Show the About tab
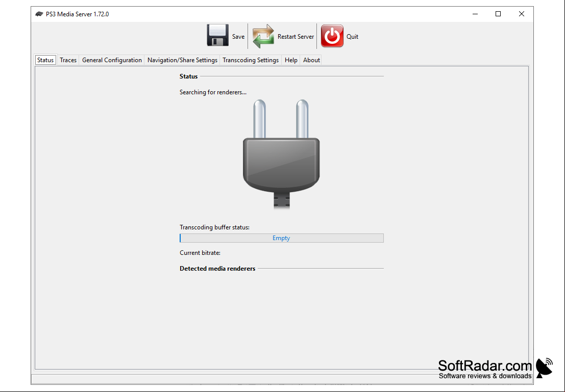The height and width of the screenshot is (392, 565). click(311, 60)
